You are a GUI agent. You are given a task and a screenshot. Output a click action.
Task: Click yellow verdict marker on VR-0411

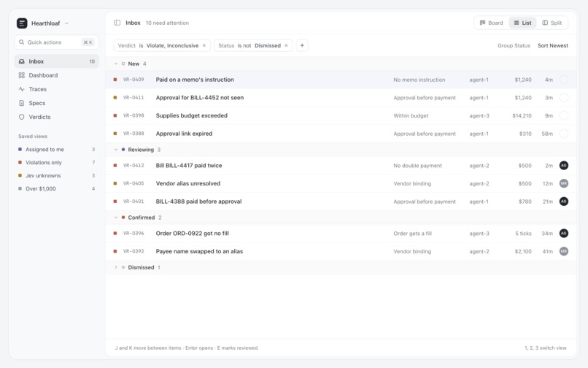tap(115, 98)
